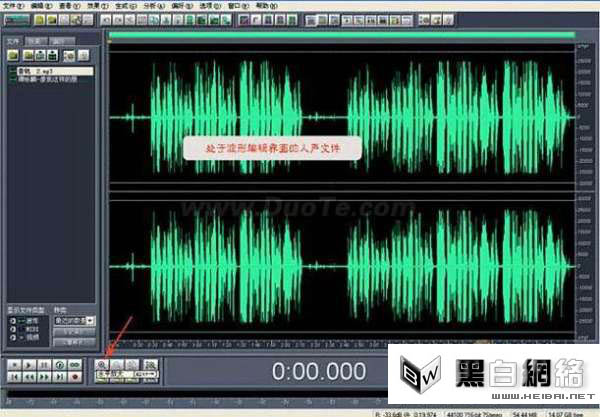This screenshot has width=600, height=417.
Task: Click the large 0:00.000 time display
Action: pos(318,371)
